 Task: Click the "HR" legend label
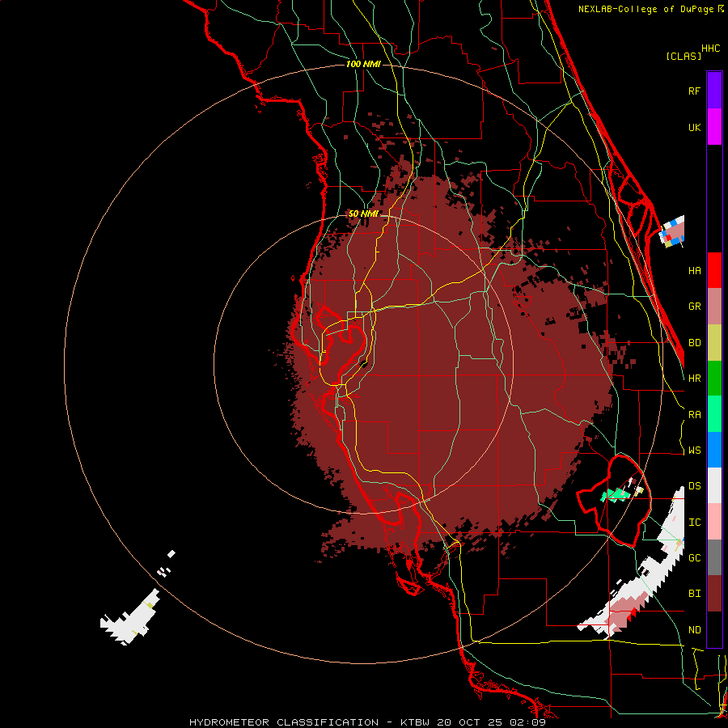pos(694,379)
